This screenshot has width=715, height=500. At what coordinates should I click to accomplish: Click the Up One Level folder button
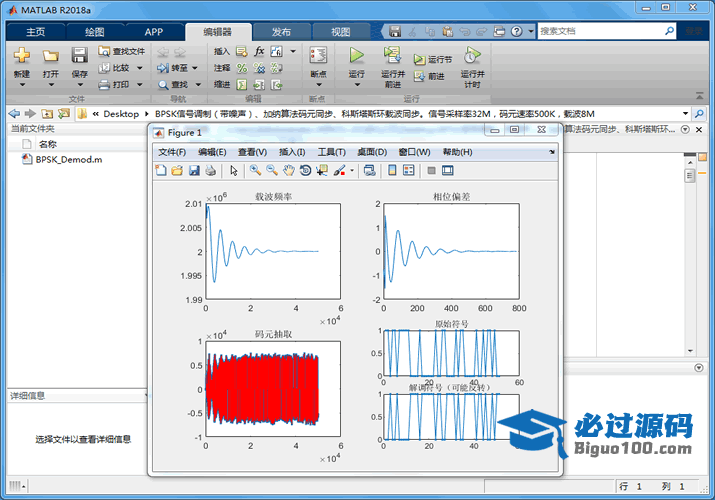click(47, 113)
